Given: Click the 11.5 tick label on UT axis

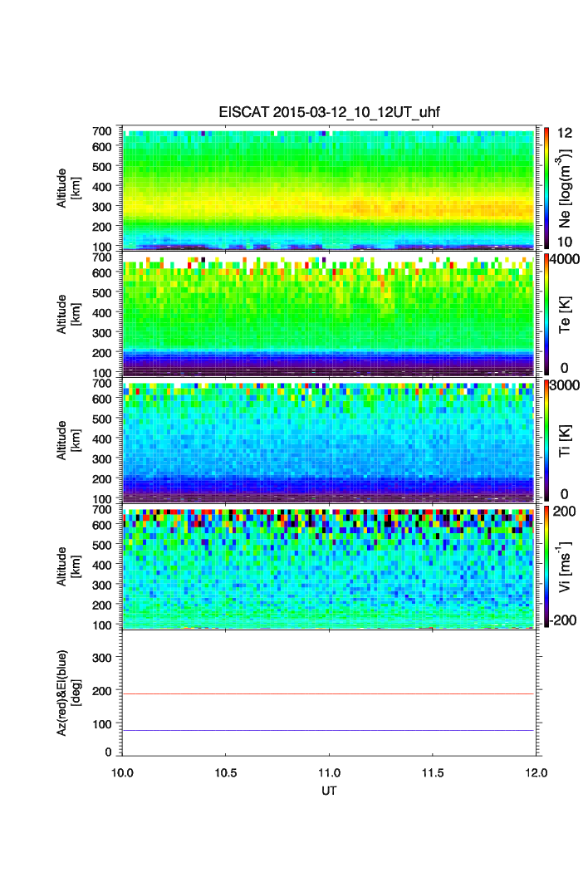Looking at the screenshot, I should coord(432,772).
